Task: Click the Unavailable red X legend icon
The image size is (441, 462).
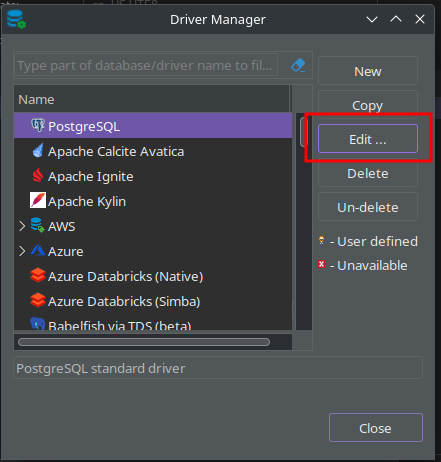Action: click(321, 264)
